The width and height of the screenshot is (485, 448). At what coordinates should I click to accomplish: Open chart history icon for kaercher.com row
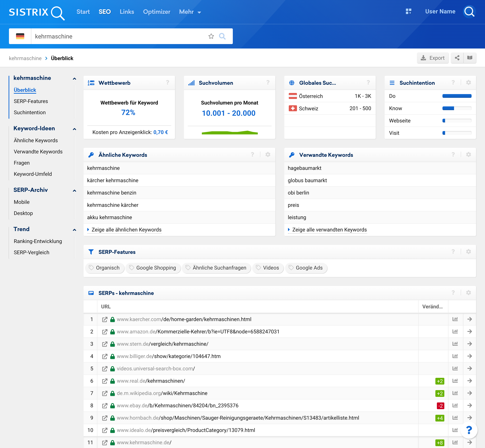[455, 319]
